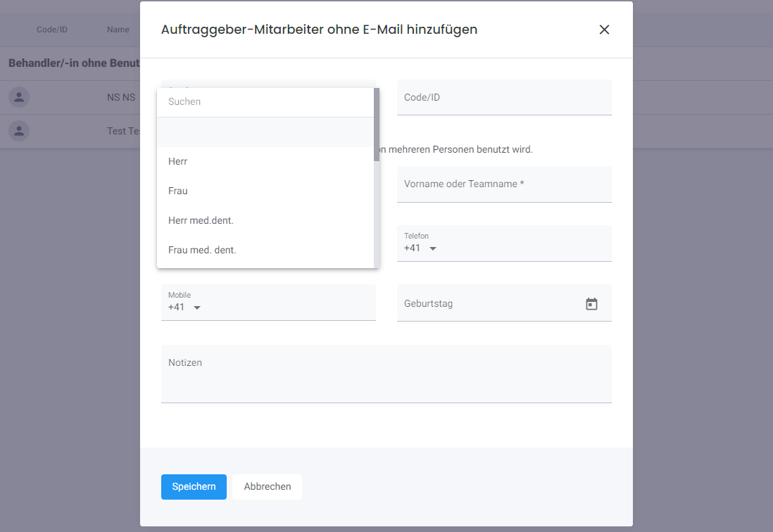Click the Speichern button
Image resolution: width=773 pixels, height=532 pixels.
click(x=194, y=486)
